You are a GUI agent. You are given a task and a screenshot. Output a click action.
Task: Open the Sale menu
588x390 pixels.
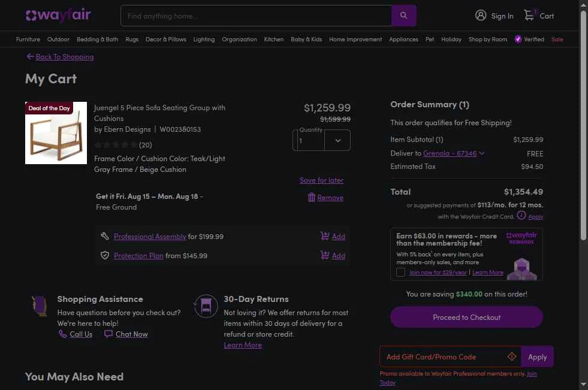[557, 39]
